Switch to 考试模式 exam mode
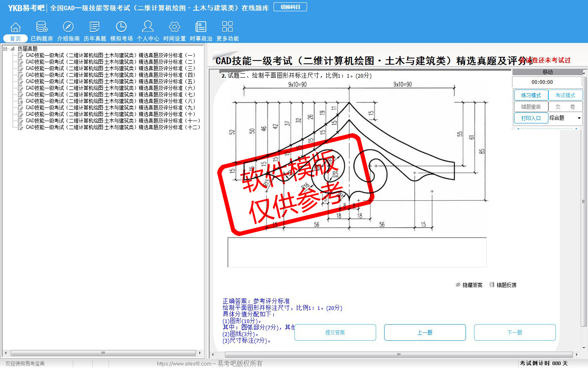Image resolution: width=588 pixels, height=368 pixels. coord(565,95)
